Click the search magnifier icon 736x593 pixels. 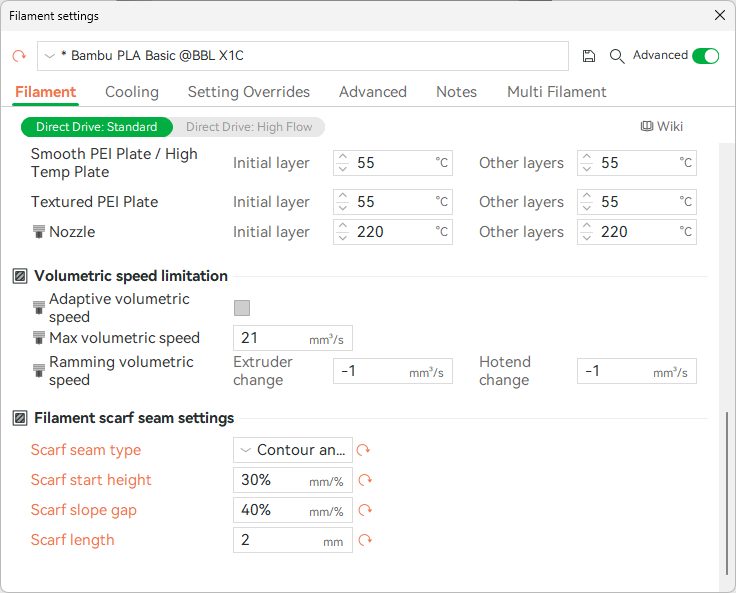(617, 56)
